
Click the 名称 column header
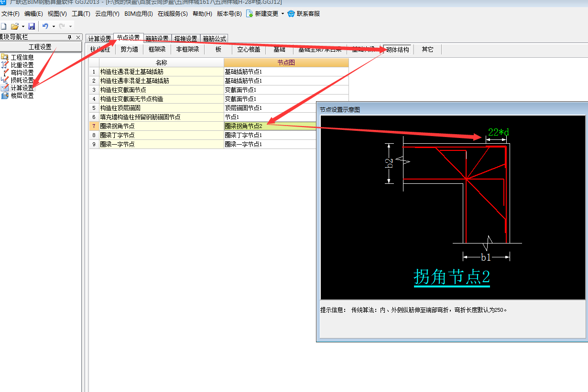click(x=161, y=63)
